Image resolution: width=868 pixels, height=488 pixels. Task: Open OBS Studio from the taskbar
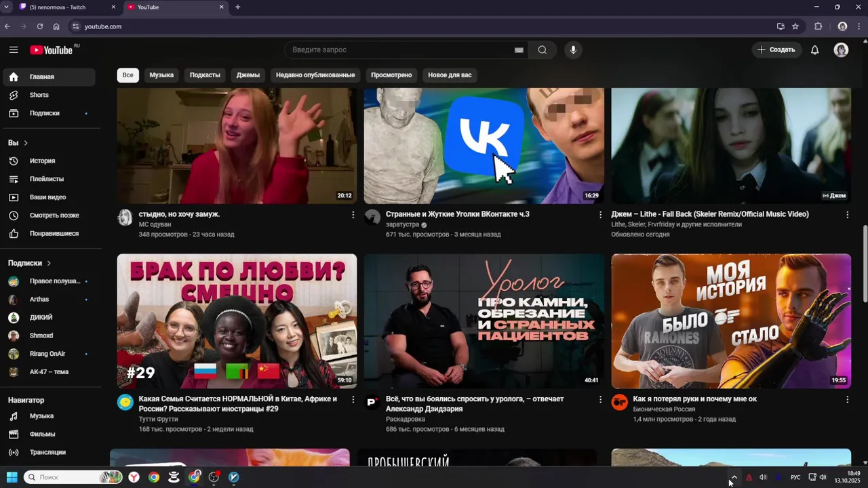214,477
